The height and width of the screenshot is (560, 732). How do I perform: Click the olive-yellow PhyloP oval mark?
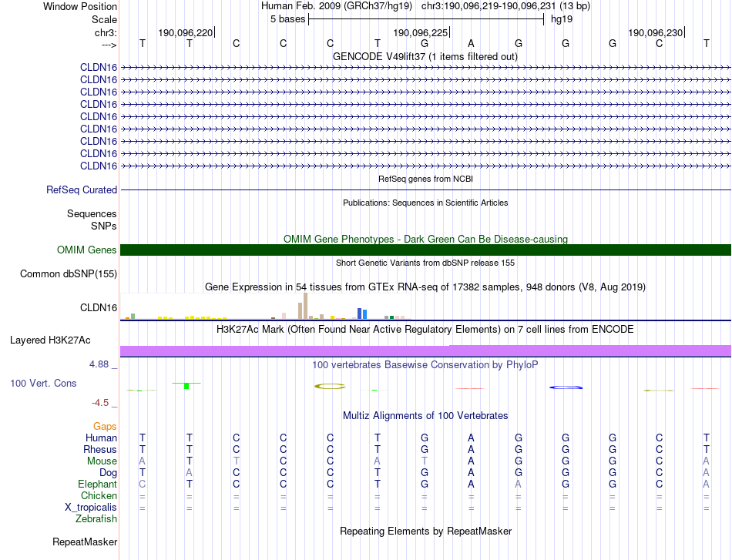click(330, 386)
